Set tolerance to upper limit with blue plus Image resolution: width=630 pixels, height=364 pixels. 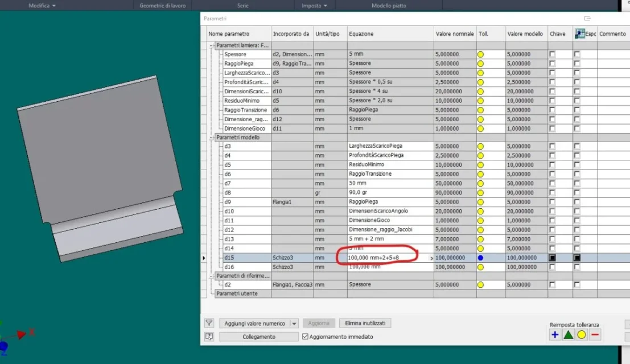pyautogui.click(x=555, y=334)
